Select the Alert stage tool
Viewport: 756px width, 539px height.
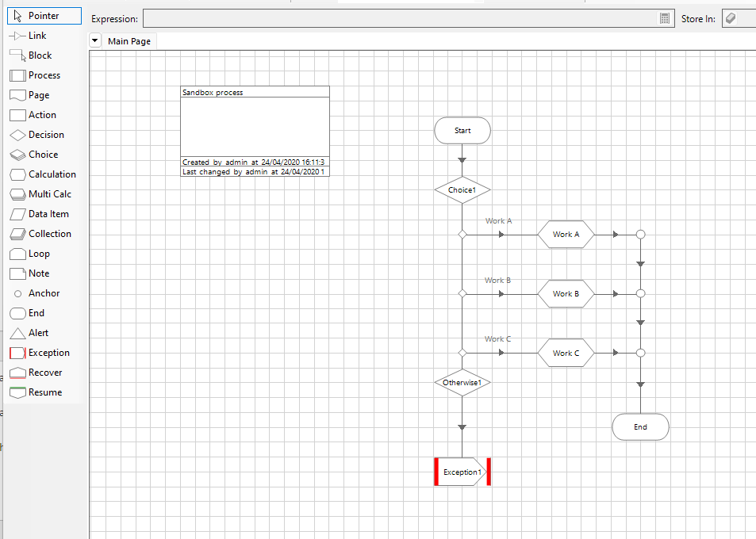[38, 333]
